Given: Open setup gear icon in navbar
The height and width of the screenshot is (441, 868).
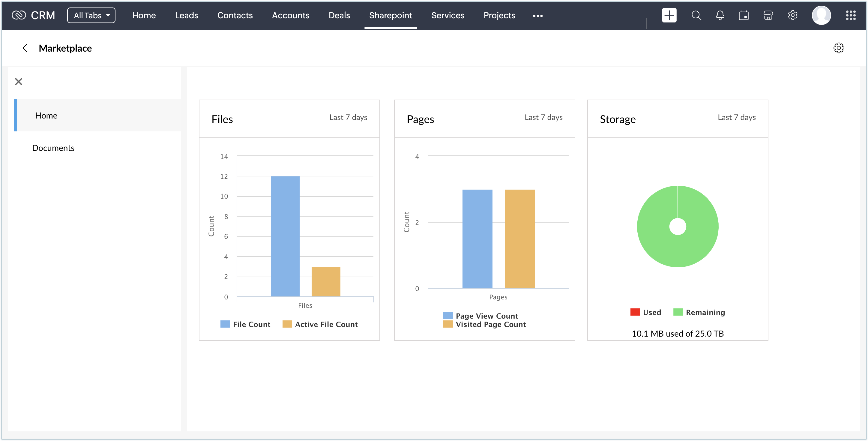Looking at the screenshot, I should (x=792, y=16).
